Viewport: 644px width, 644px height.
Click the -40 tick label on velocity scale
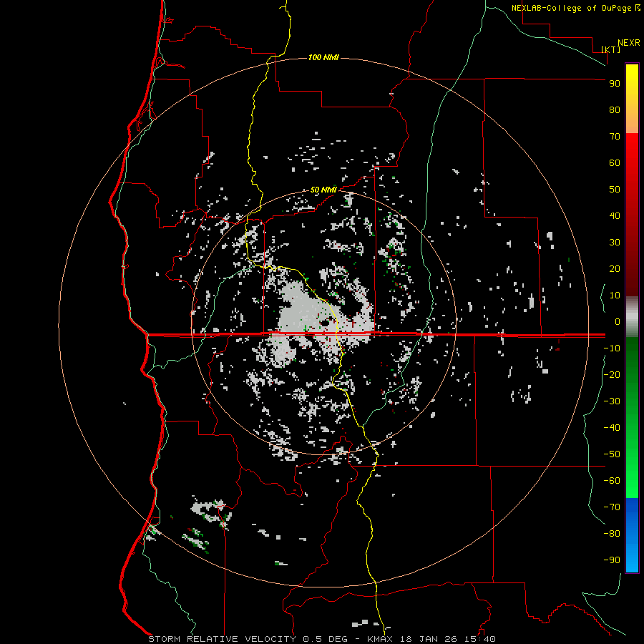click(612, 428)
